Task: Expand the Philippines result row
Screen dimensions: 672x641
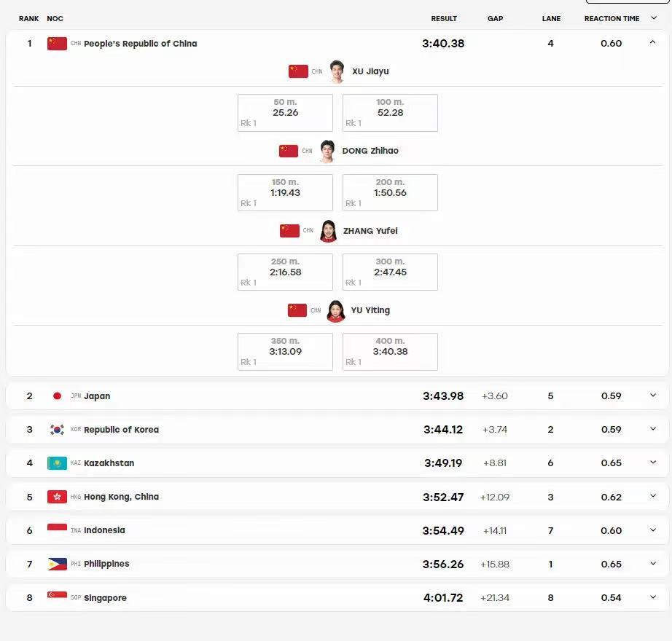Action: pos(653,563)
